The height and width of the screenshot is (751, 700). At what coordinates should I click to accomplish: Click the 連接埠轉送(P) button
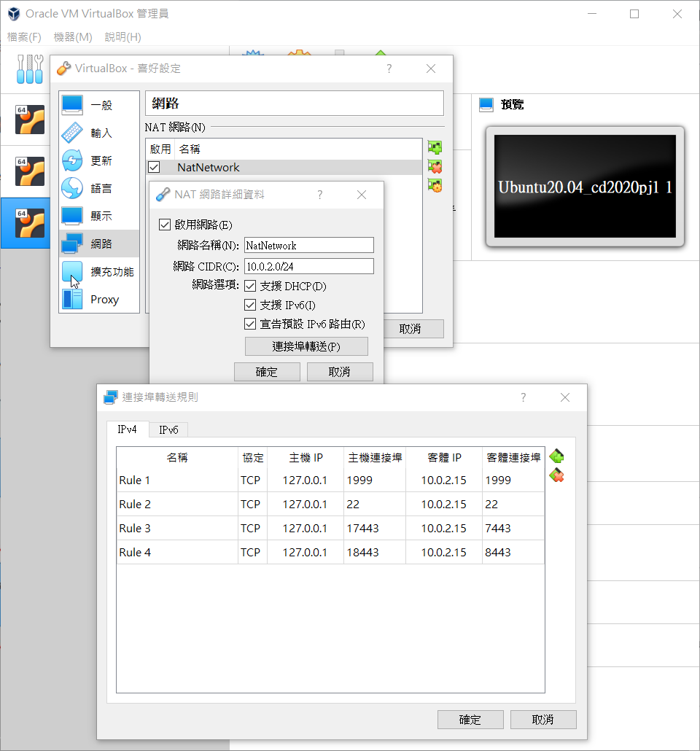[x=306, y=346]
